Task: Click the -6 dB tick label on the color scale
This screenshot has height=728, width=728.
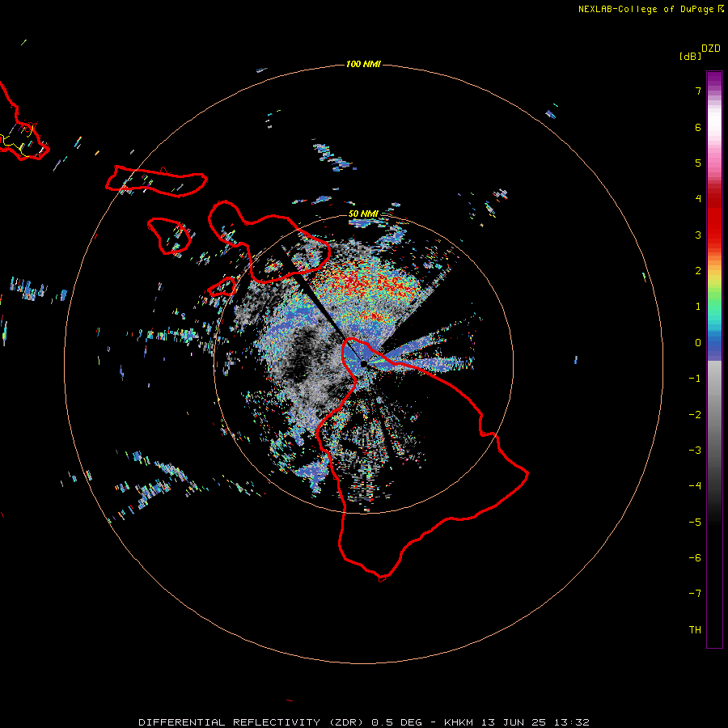Action: [695, 558]
